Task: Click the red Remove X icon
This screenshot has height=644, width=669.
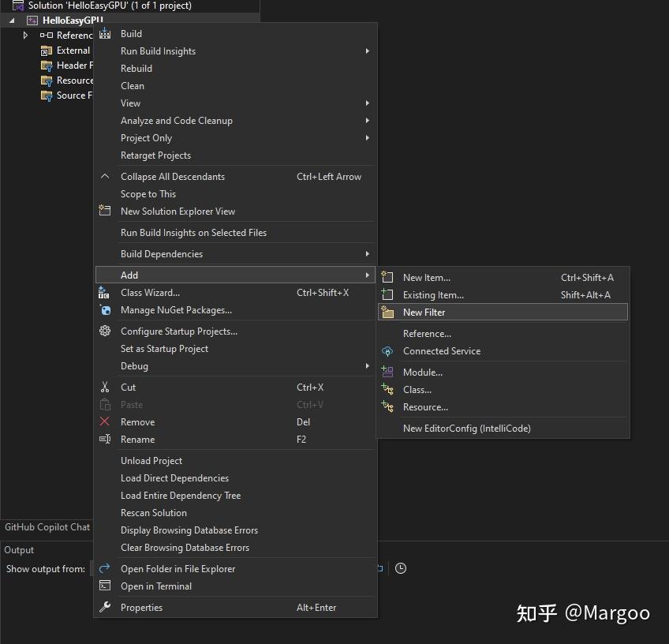Action: tap(104, 421)
